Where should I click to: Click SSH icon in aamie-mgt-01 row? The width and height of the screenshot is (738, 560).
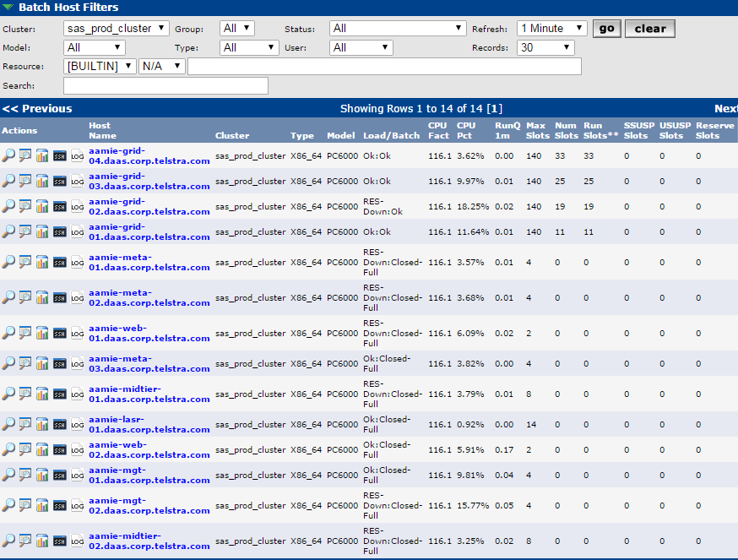[59, 475]
